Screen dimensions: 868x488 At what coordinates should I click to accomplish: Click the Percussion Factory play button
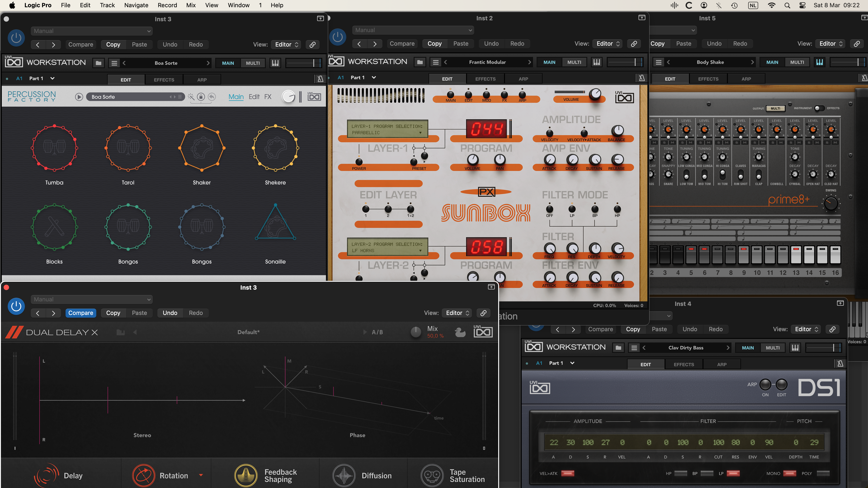(x=79, y=97)
